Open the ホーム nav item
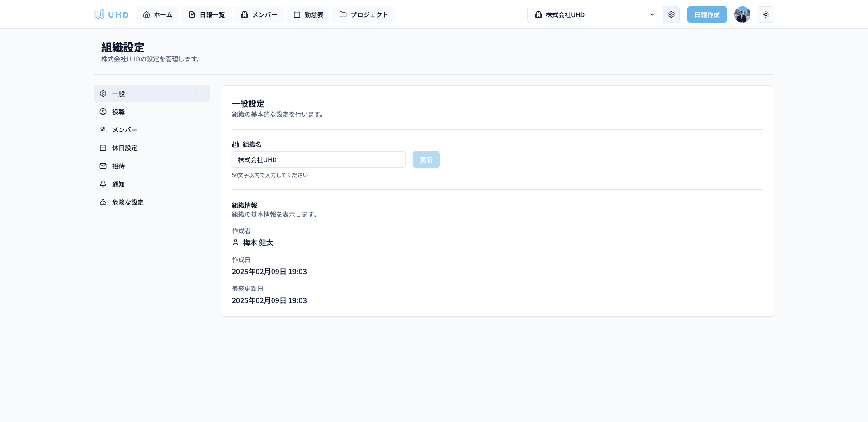 pos(157,14)
